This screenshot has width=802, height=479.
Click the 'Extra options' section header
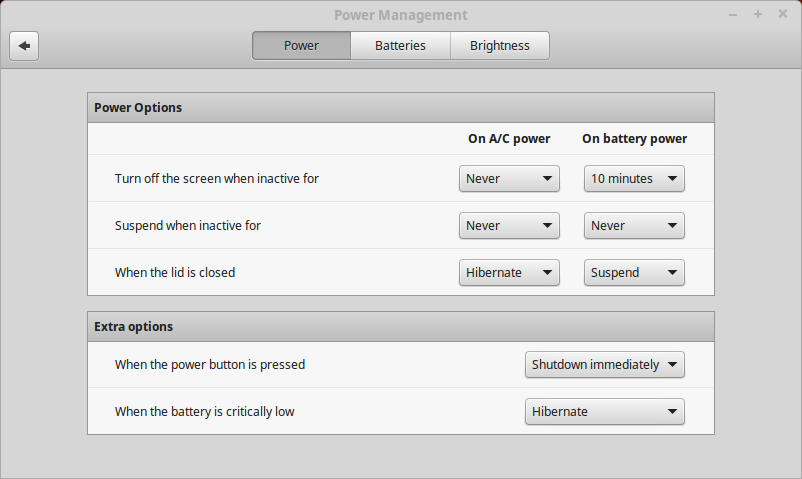pos(133,327)
